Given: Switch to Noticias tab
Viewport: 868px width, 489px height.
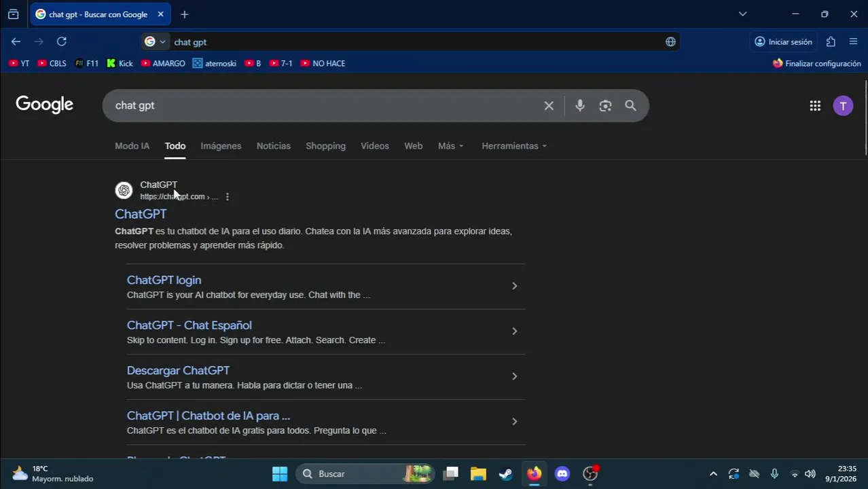Looking at the screenshot, I should 274,146.
